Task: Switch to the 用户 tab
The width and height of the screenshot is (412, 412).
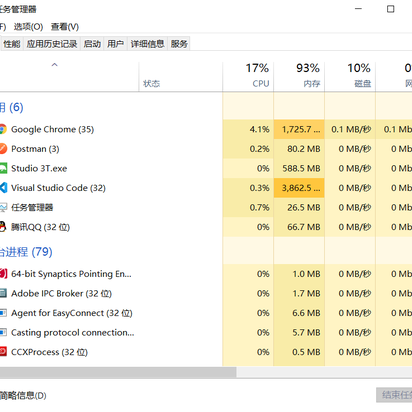Action: click(x=115, y=44)
